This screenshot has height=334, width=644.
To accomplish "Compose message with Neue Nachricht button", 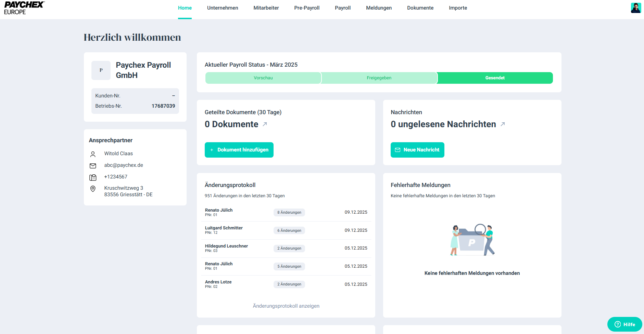I will tap(417, 150).
